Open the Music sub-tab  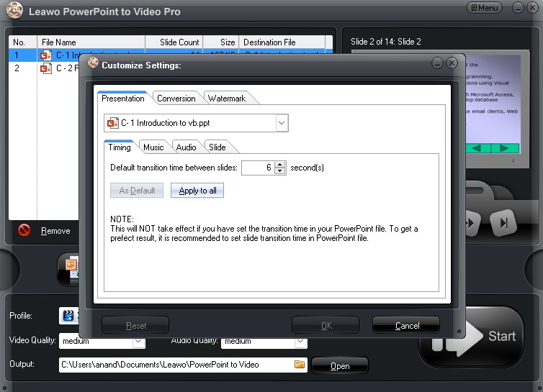[x=153, y=147]
